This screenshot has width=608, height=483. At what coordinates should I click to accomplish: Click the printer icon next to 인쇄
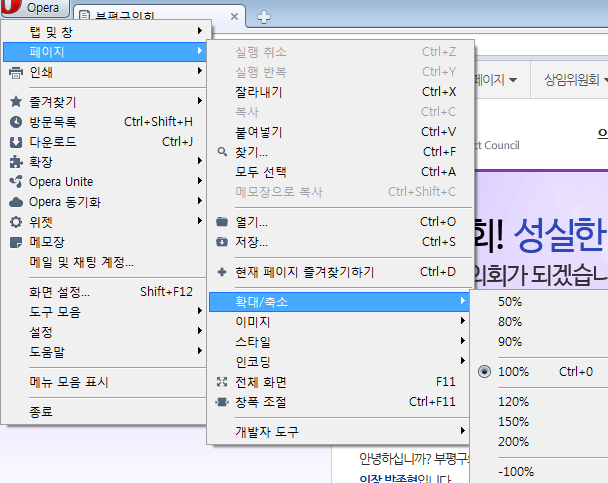(16, 72)
